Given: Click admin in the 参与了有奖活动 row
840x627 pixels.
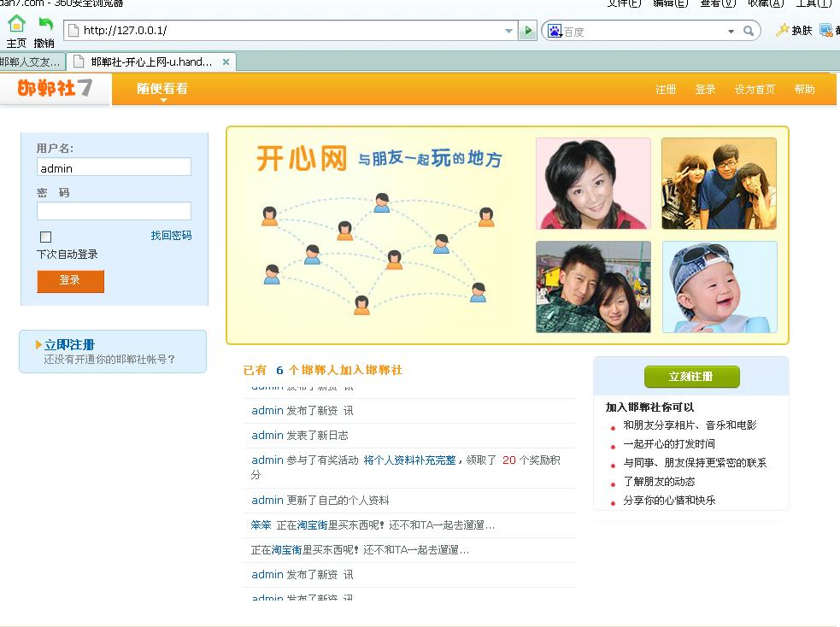Looking at the screenshot, I should (x=267, y=460).
